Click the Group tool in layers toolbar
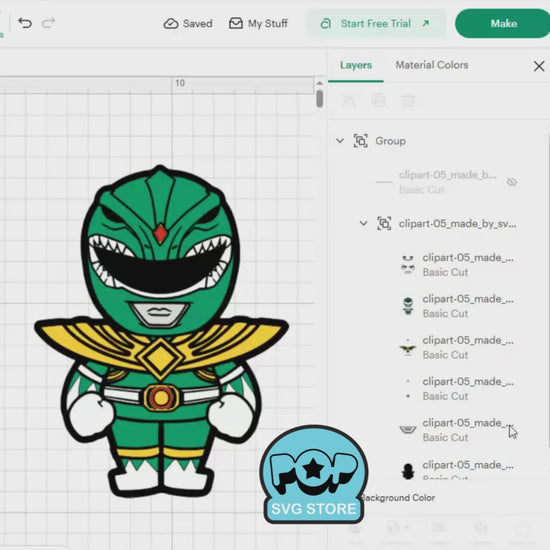 (x=349, y=101)
